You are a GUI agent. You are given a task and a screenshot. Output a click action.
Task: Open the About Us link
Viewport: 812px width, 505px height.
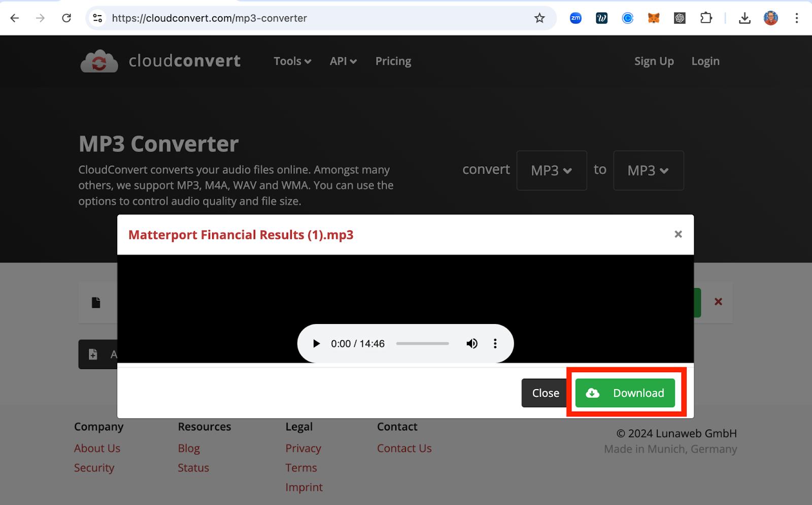(97, 448)
